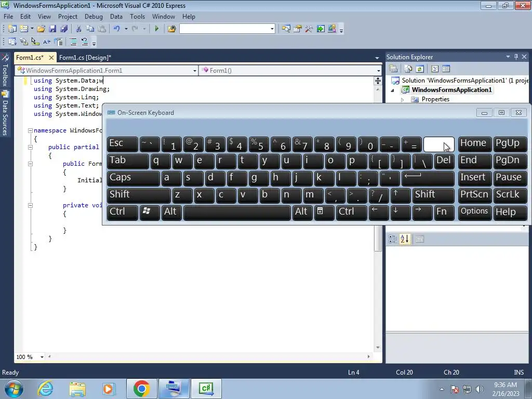
Task: Click View Designer icon in Solution Explorer
Action: pos(446,69)
